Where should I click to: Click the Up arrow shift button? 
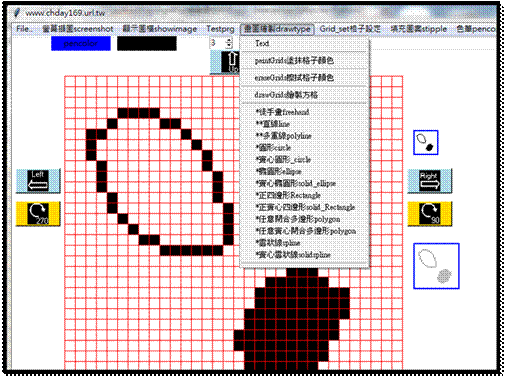tap(225, 62)
